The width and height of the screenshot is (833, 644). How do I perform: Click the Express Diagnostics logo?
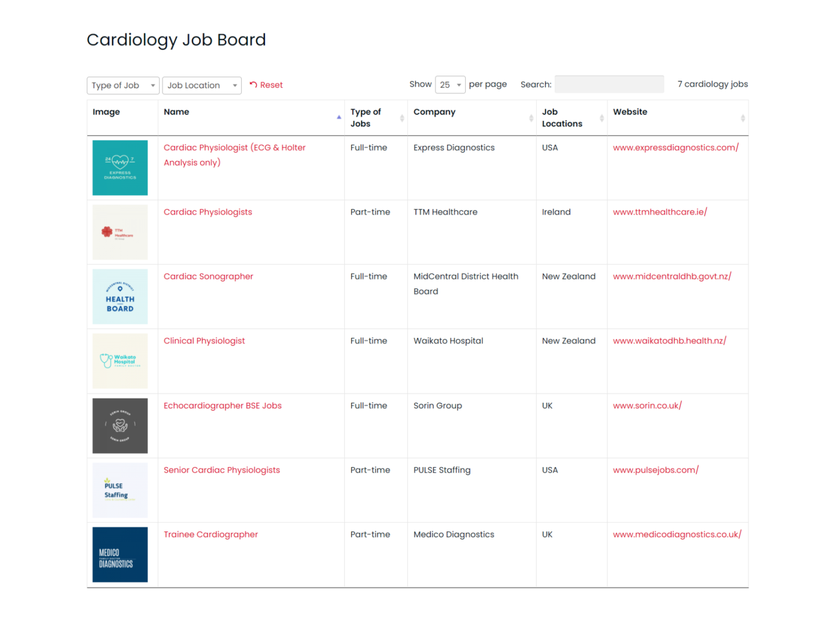click(x=120, y=168)
